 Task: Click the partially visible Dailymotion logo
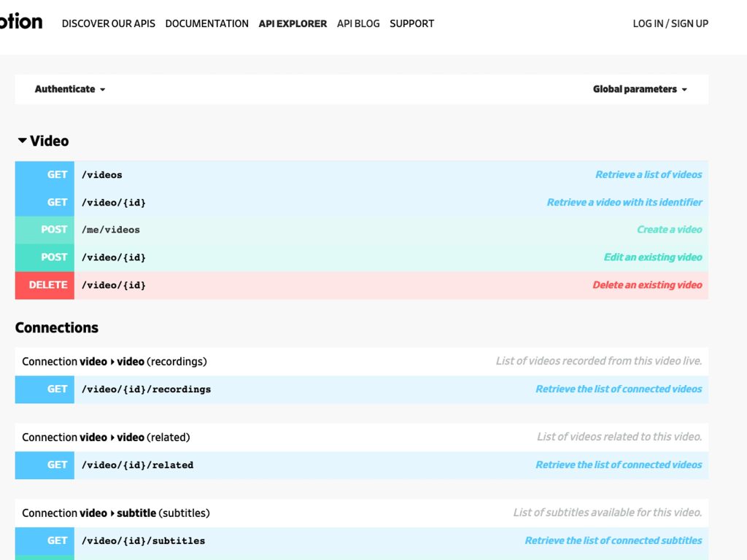click(21, 21)
